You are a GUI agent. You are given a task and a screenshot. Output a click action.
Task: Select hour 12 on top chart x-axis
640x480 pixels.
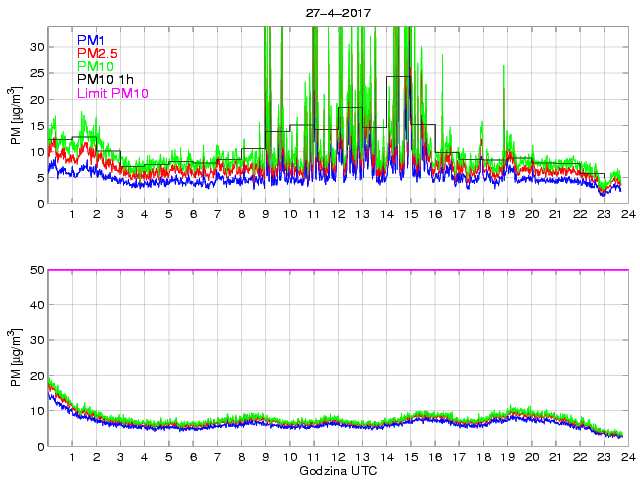click(338, 216)
